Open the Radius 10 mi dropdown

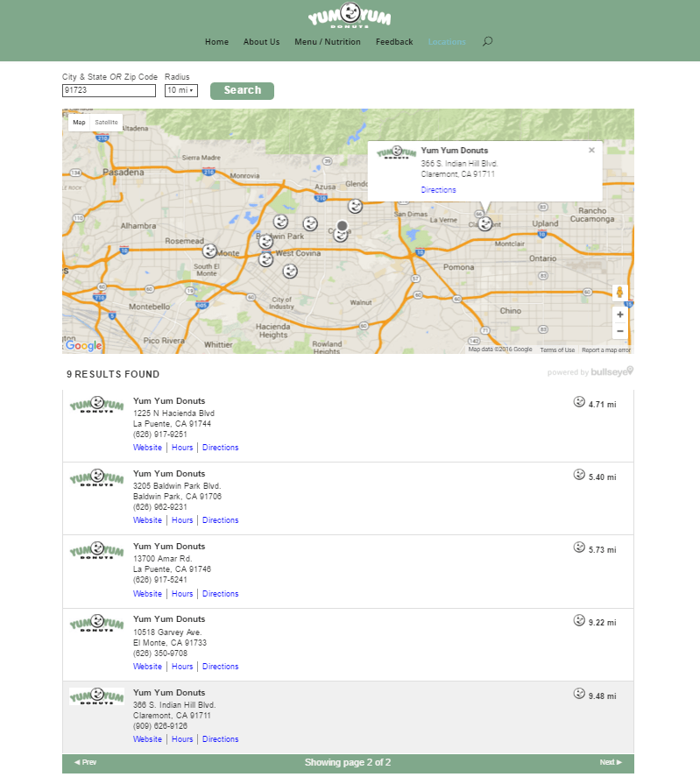coord(181,90)
